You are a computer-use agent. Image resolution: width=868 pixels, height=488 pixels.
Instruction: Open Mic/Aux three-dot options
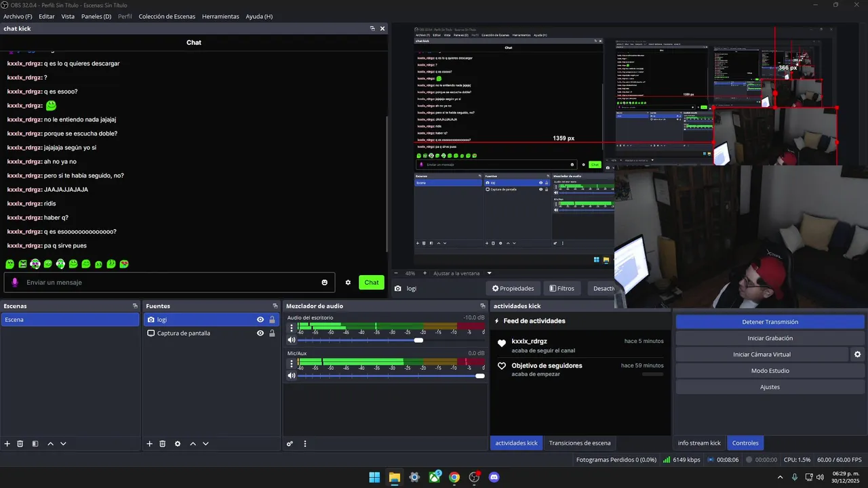pyautogui.click(x=292, y=364)
